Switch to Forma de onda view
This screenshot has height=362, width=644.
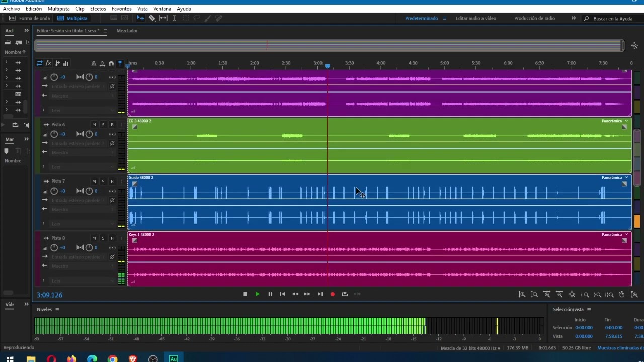pyautogui.click(x=30, y=18)
